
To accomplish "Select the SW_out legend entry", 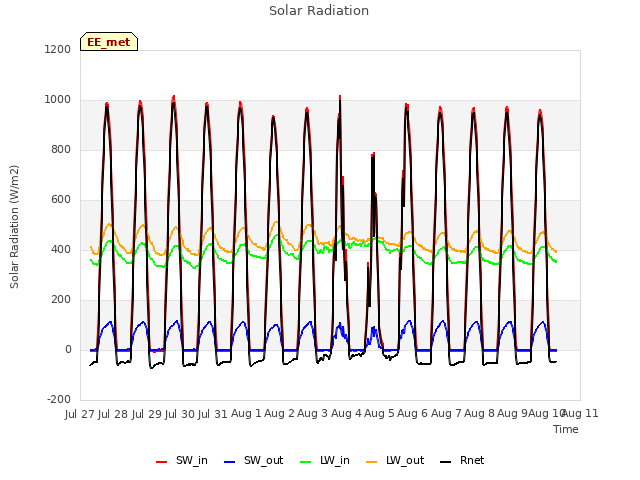I will (x=253, y=460).
